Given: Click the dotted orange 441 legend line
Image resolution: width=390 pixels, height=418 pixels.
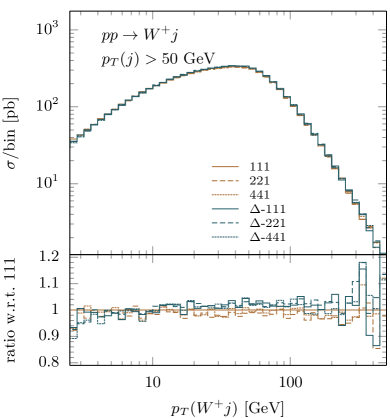Looking at the screenshot, I should tap(225, 194).
